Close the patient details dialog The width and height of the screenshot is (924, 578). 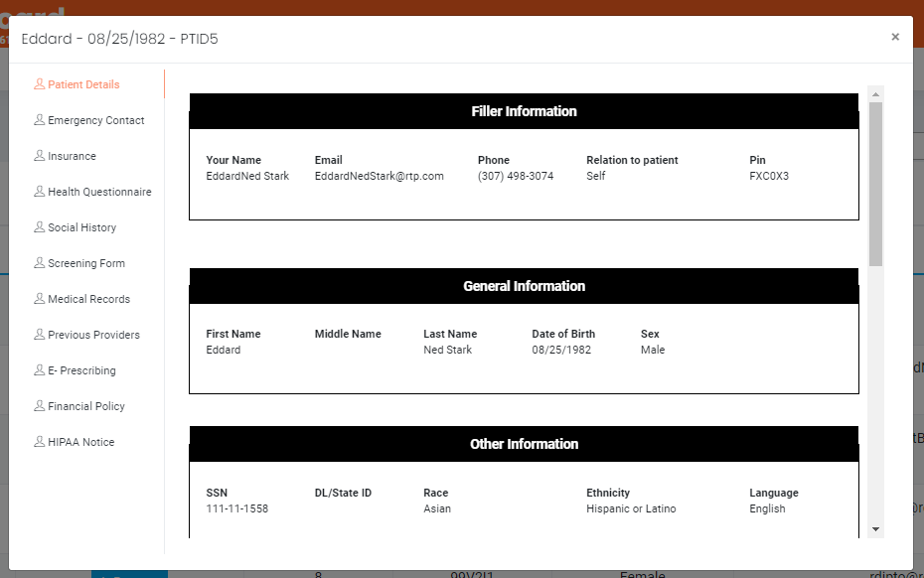click(895, 37)
